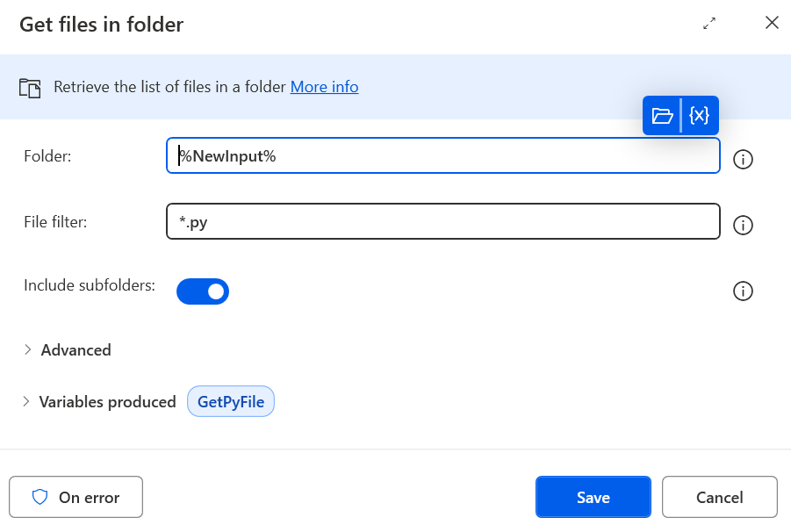Open the More info link
The image size is (791, 532).
[x=324, y=87]
